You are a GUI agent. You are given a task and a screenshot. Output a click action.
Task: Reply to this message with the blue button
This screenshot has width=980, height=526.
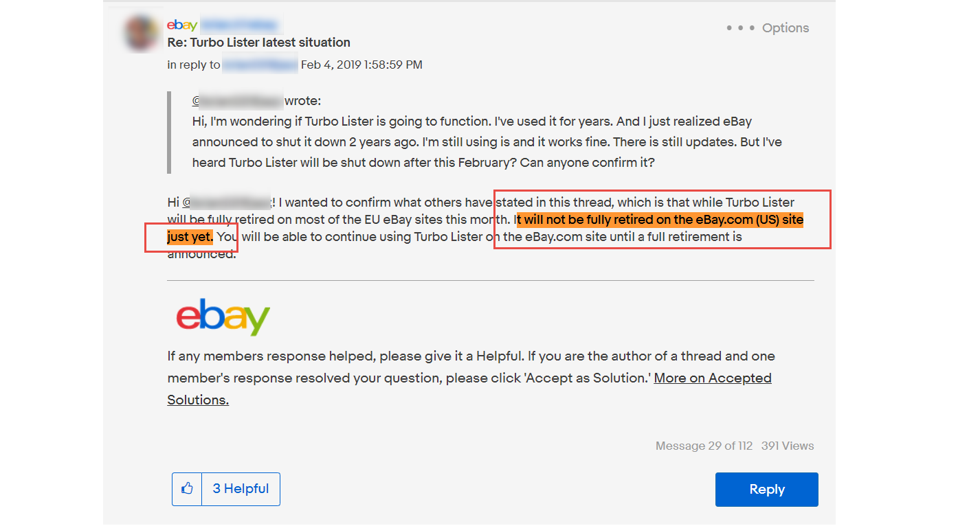coord(767,490)
